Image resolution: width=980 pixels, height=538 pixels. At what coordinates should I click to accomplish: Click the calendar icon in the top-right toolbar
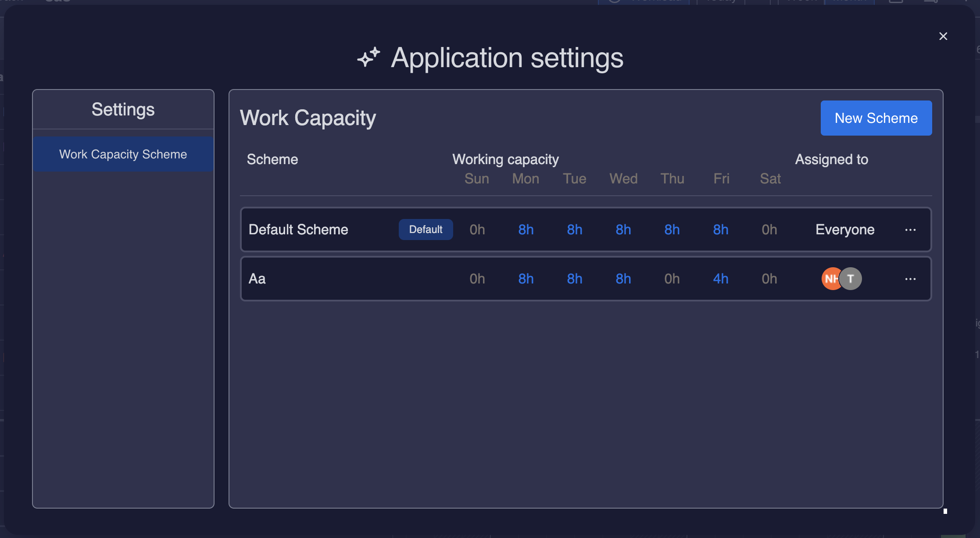click(896, 2)
